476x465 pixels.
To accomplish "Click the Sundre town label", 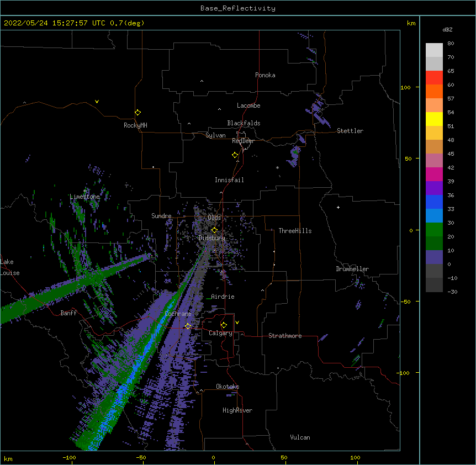I will [x=161, y=216].
